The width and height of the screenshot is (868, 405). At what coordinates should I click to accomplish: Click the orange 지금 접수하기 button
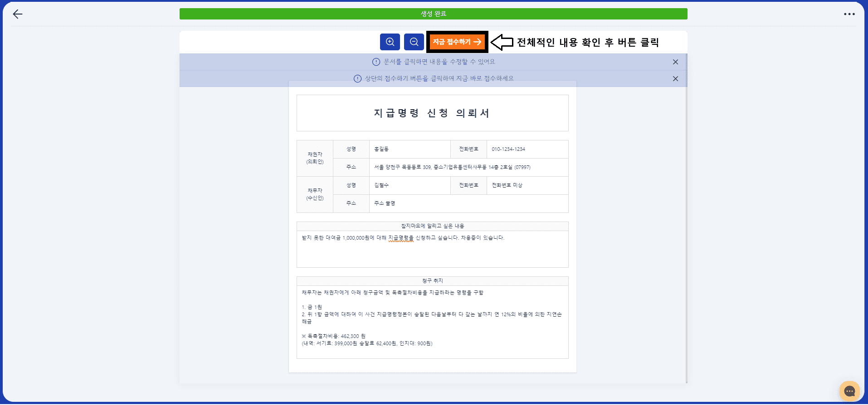[457, 42]
